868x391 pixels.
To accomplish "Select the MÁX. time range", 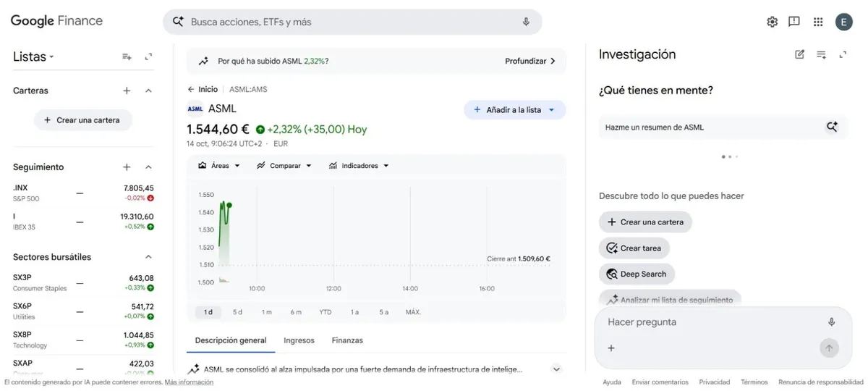I will [413, 312].
